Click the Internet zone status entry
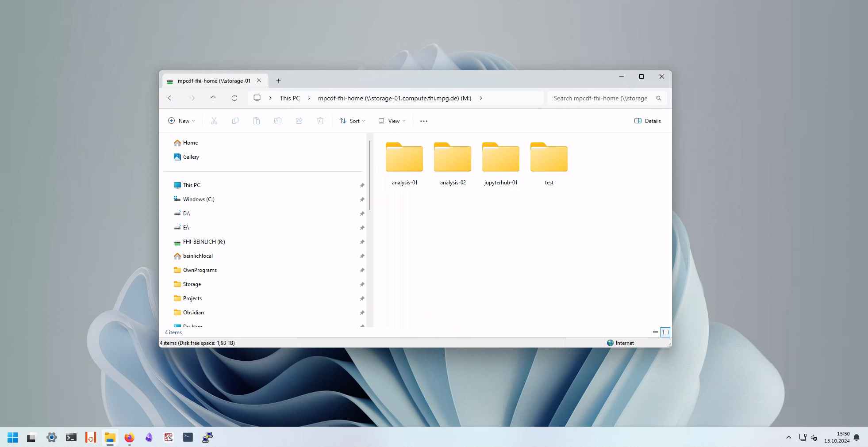The height and width of the screenshot is (447, 868). 620,343
